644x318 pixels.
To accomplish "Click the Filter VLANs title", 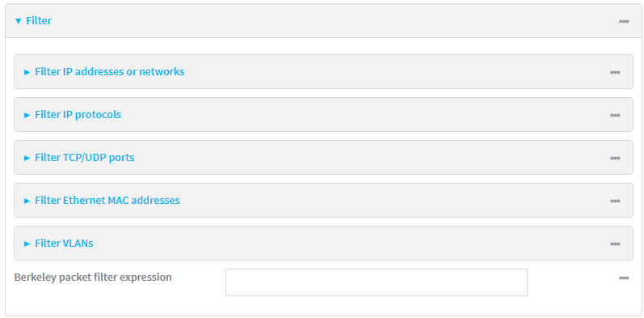I will point(64,243).
